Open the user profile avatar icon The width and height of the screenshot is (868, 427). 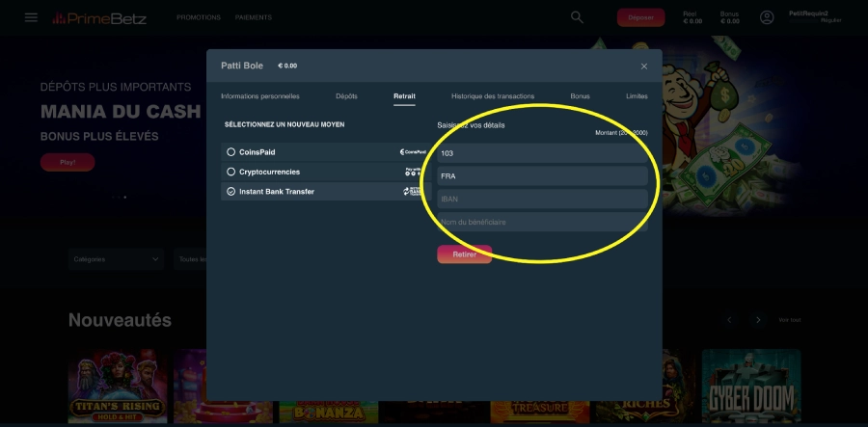coord(767,17)
